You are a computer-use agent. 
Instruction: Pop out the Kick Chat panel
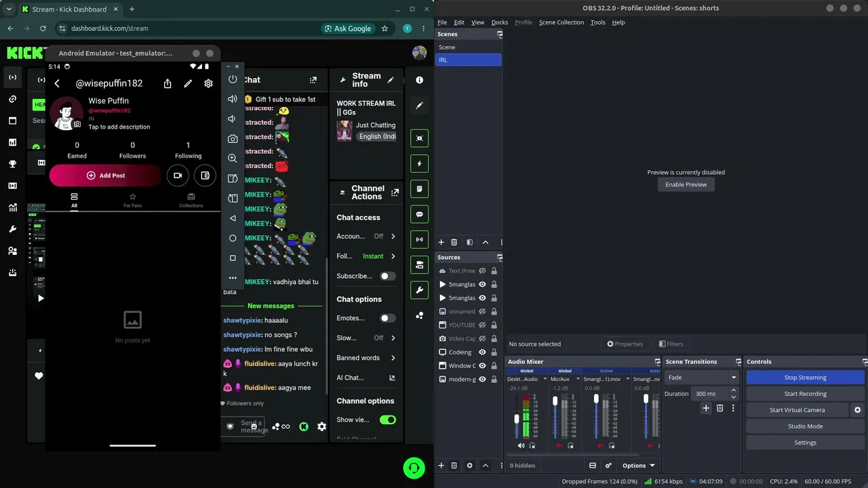[x=313, y=80]
